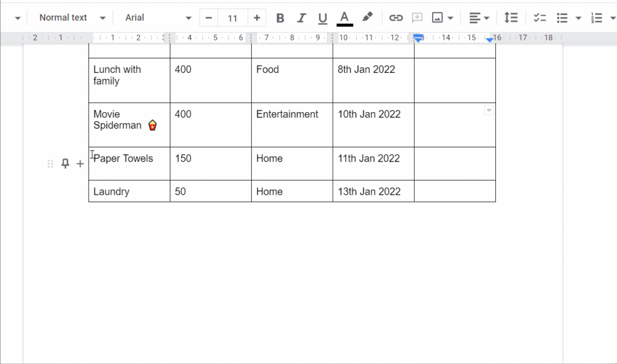
Task: Pin the table header row
Action: coord(65,163)
